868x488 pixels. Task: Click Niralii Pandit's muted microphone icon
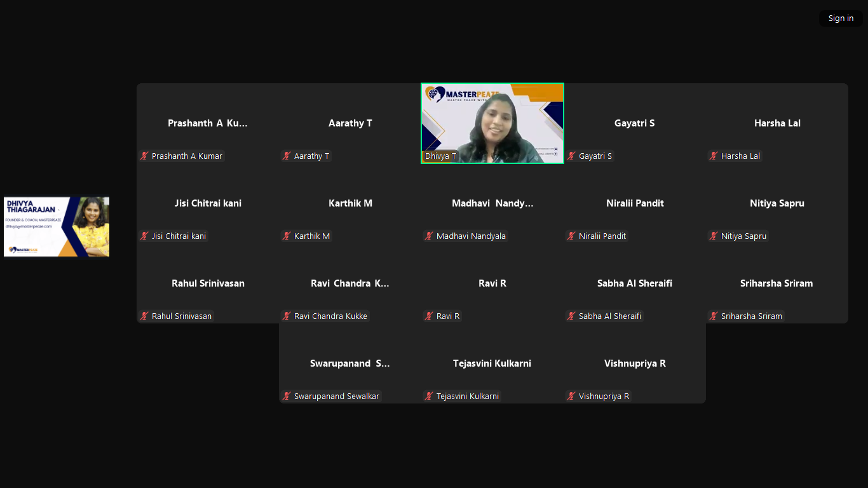(571, 236)
